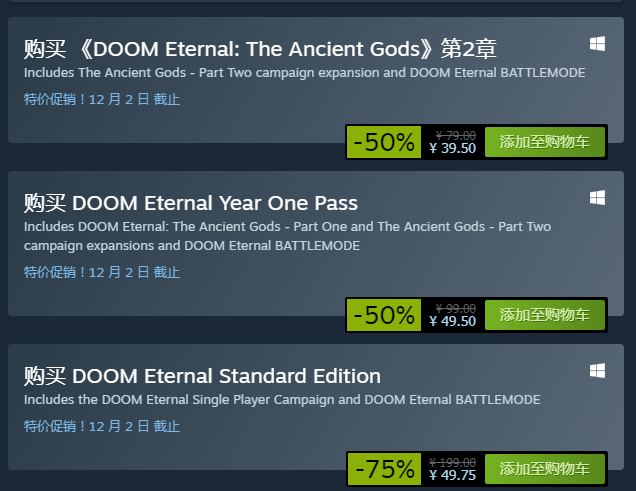Click the -50% badge priced ¥49.50

(x=384, y=315)
